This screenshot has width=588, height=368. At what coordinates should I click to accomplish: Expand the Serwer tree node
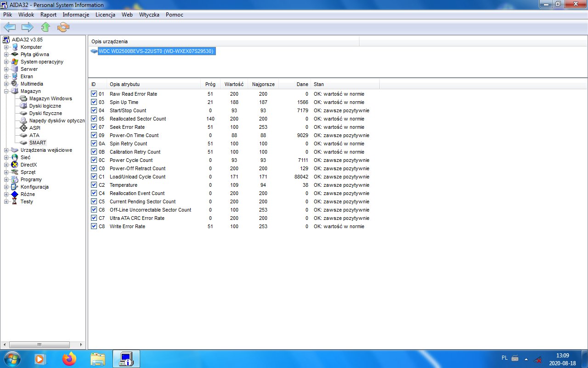6,69
